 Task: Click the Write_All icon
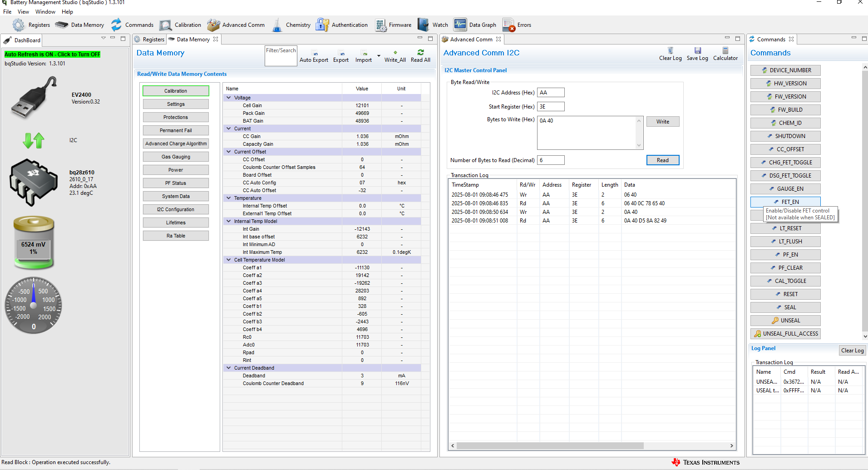pos(395,53)
